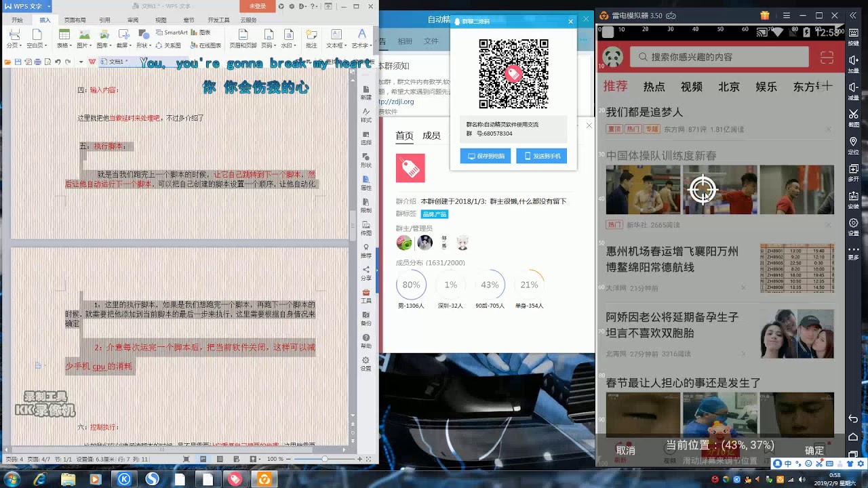Switch to the 开始 ribbon tab
The image size is (868, 488).
pos(17,20)
